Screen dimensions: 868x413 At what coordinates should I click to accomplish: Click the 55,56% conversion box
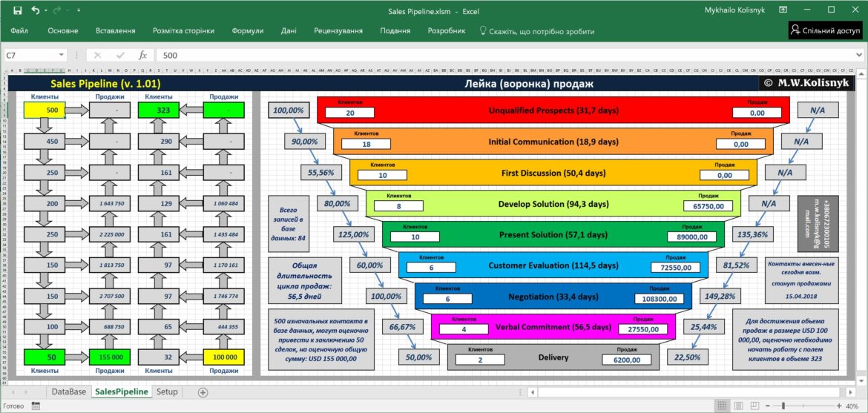click(321, 173)
